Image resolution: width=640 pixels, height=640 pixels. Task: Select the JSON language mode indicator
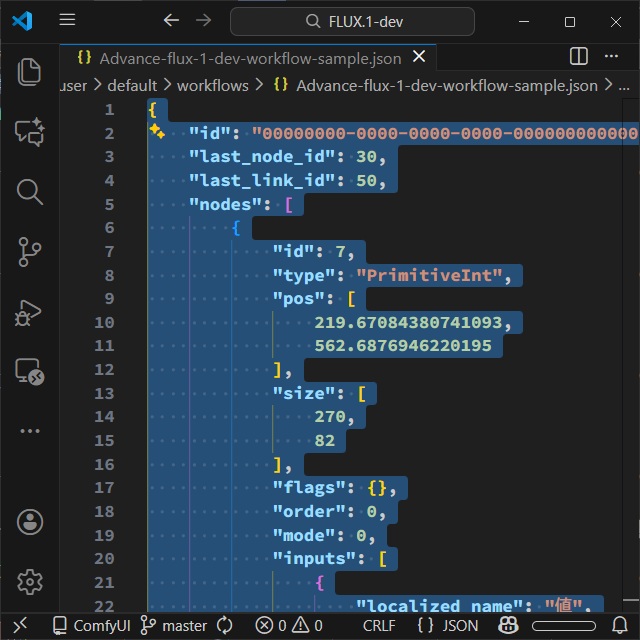448,625
